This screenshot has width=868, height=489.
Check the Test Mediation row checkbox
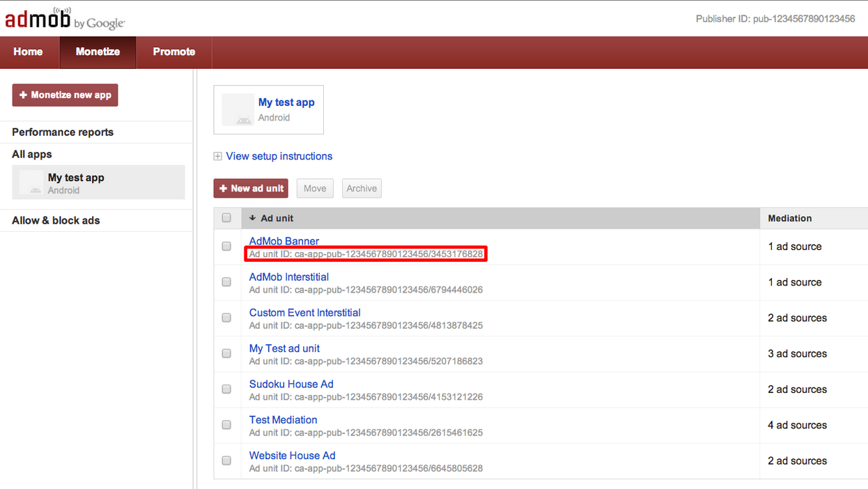pos(226,425)
